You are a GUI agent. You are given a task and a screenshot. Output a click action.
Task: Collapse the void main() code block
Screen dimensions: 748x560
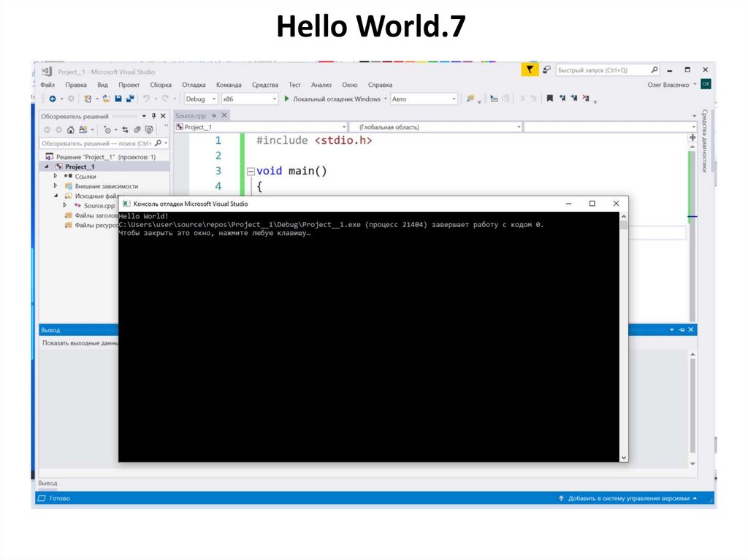click(251, 172)
